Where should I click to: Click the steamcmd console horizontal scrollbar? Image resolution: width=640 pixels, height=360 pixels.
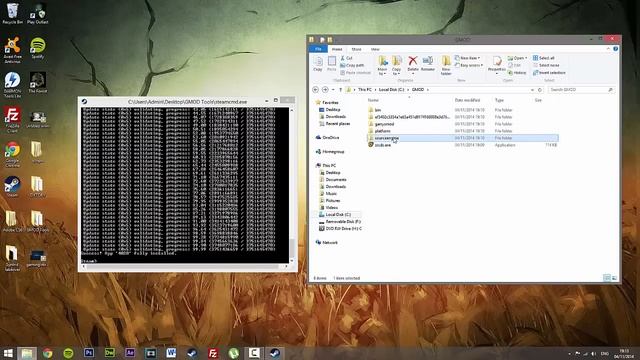(184, 267)
